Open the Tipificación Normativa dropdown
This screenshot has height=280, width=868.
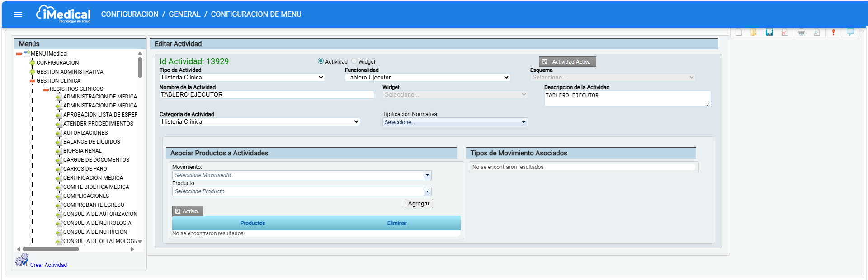click(x=455, y=122)
